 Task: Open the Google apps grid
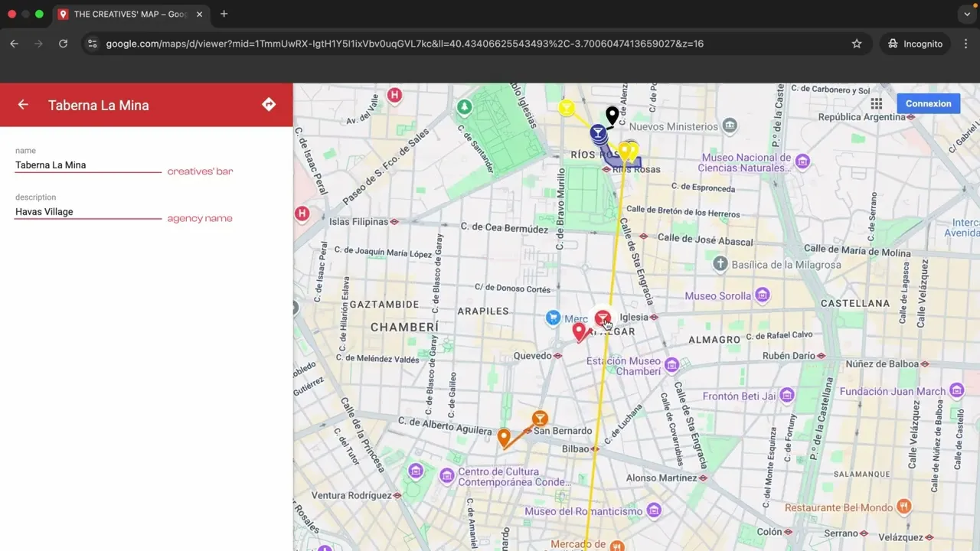tap(877, 104)
